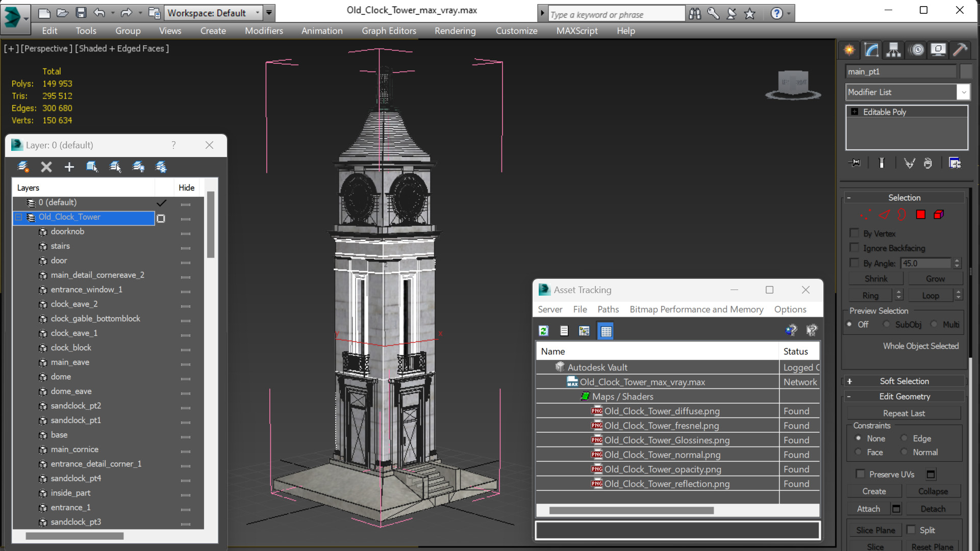Image resolution: width=980 pixels, height=551 pixels.
Task: Add new layer with plus icon
Action: tap(69, 167)
